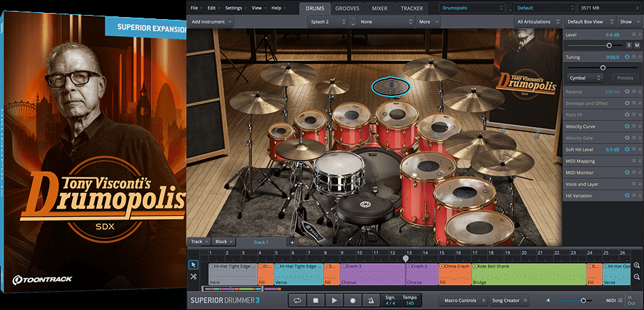The height and width of the screenshot is (310, 644).
Task: Open MIDI Mapping section menu icon
Action: [634, 161]
